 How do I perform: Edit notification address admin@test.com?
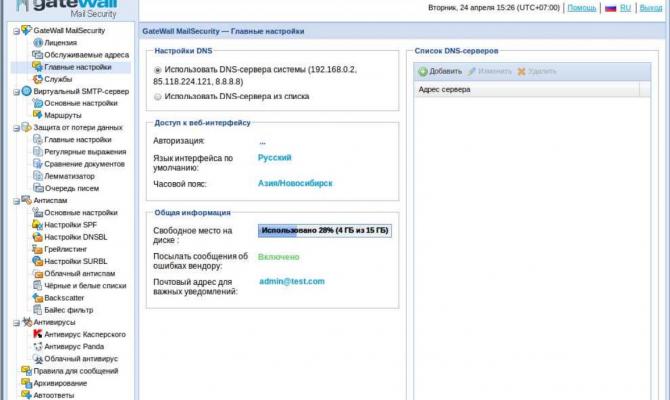tap(292, 281)
